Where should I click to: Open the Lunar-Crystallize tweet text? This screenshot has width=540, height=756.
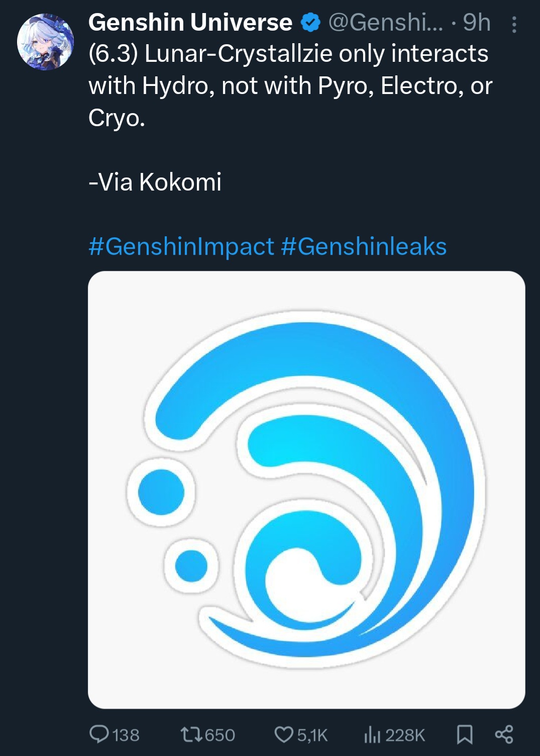(289, 85)
